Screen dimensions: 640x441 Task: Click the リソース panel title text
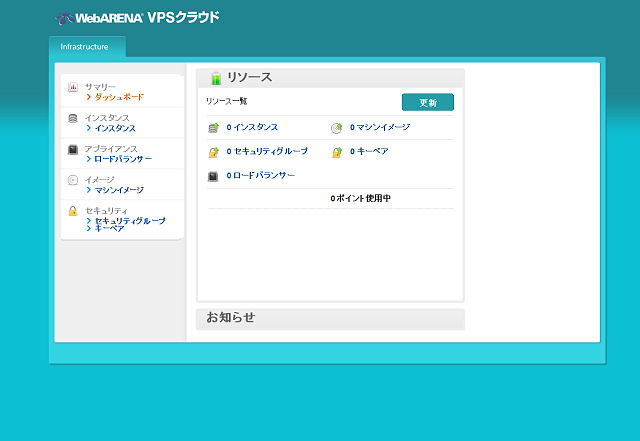[249, 77]
